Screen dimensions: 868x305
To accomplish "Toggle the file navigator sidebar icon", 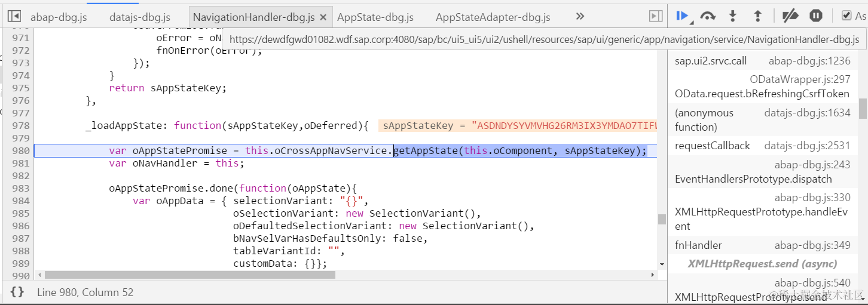I will click(x=14, y=17).
